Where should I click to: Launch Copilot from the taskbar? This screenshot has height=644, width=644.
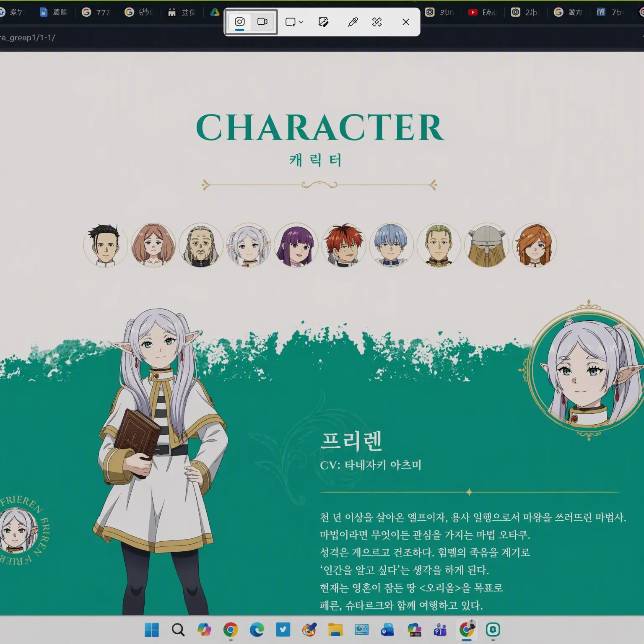click(x=204, y=630)
